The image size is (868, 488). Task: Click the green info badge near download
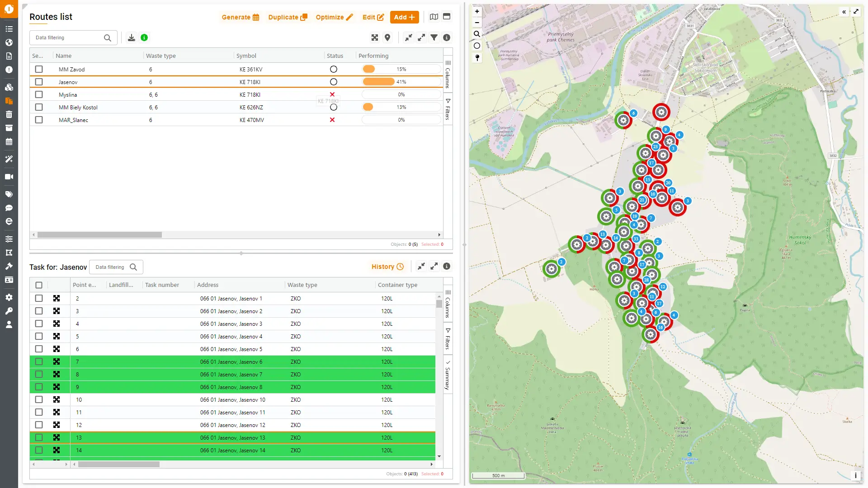coord(144,38)
